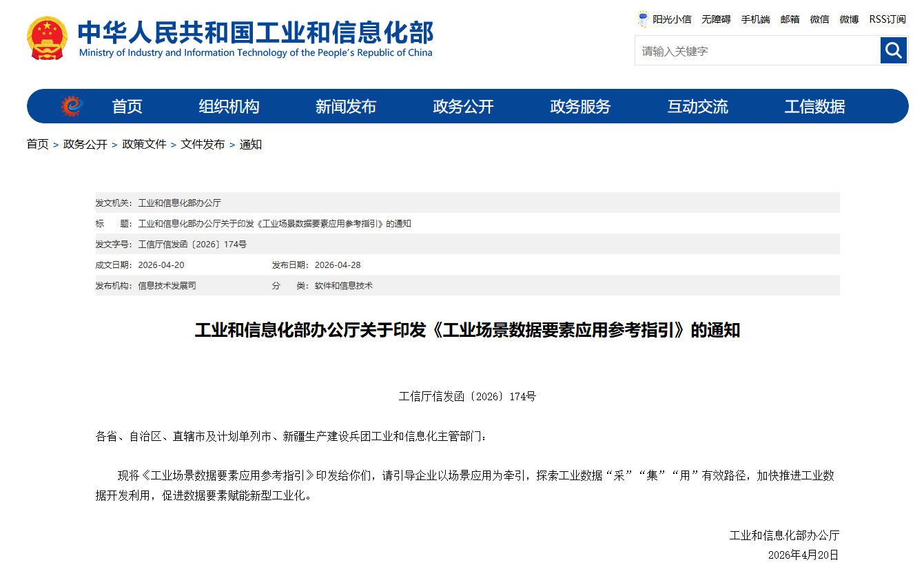The height and width of the screenshot is (578, 924).
Task: Click signature 工业和信息化部办公厅 at article end
Action: pos(785,535)
